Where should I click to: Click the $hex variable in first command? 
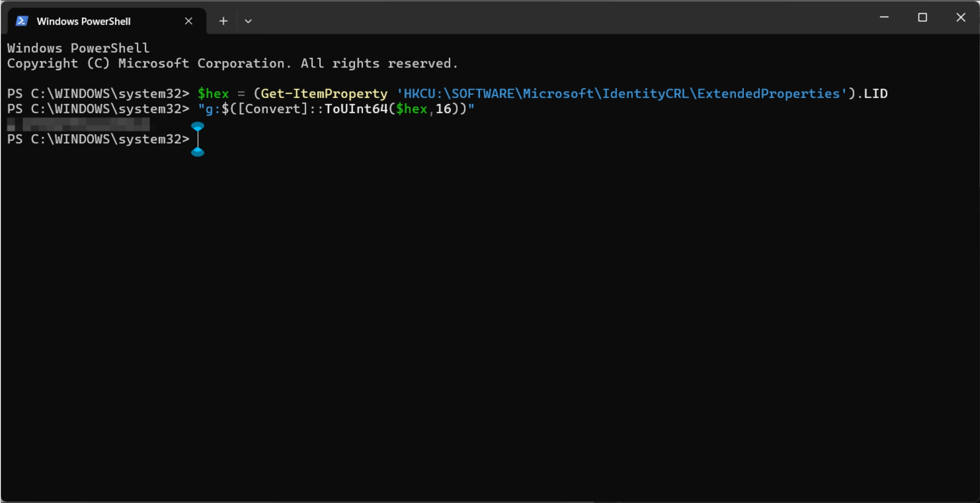(x=213, y=93)
